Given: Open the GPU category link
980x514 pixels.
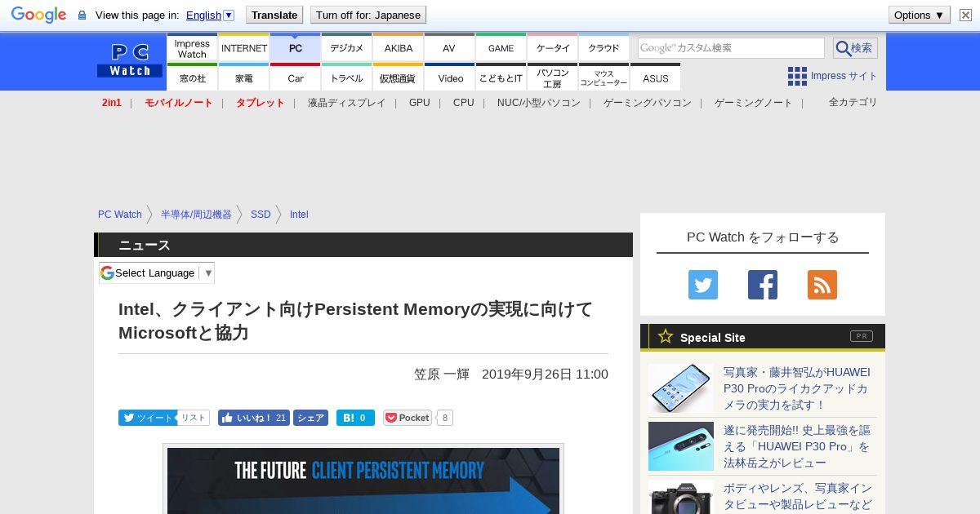Looking at the screenshot, I should 420,103.
